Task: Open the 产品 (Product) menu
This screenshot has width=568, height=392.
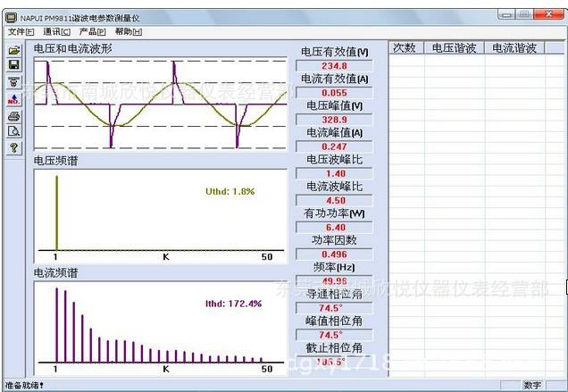Action: click(x=93, y=32)
